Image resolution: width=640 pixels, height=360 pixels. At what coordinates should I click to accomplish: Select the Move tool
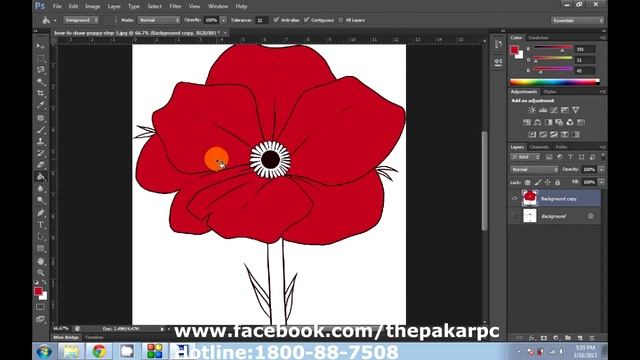tap(40, 46)
